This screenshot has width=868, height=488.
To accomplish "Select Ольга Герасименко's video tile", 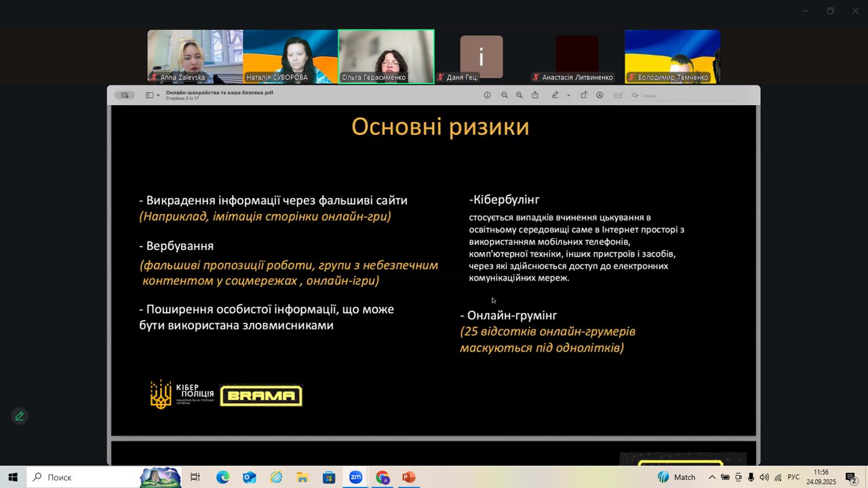I will click(386, 56).
